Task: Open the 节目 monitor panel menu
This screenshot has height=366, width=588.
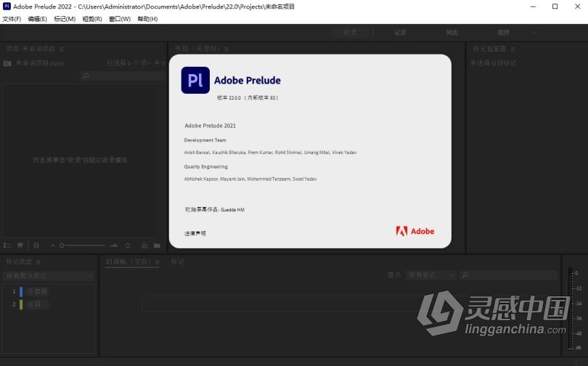Action: pos(226,49)
